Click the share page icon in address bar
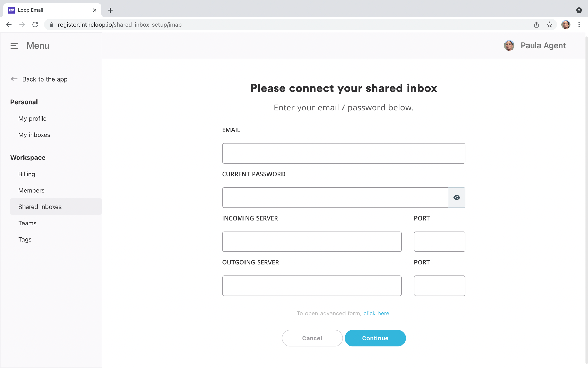This screenshot has height=368, width=588. click(536, 25)
